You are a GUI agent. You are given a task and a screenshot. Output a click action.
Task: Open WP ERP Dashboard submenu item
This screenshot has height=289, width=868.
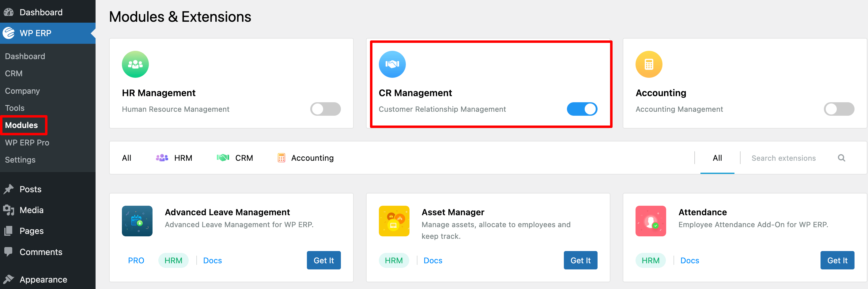pyautogui.click(x=25, y=56)
